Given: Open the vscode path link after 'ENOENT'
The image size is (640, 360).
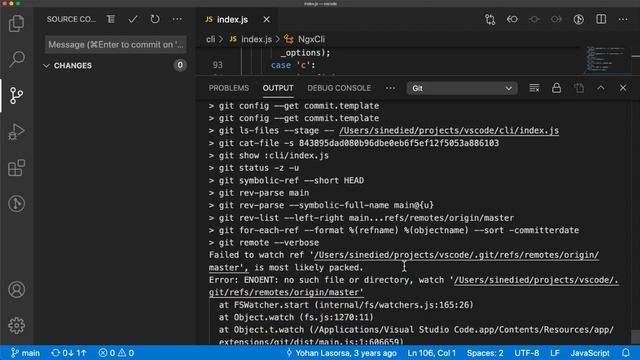Looking at the screenshot, I should [536, 280].
